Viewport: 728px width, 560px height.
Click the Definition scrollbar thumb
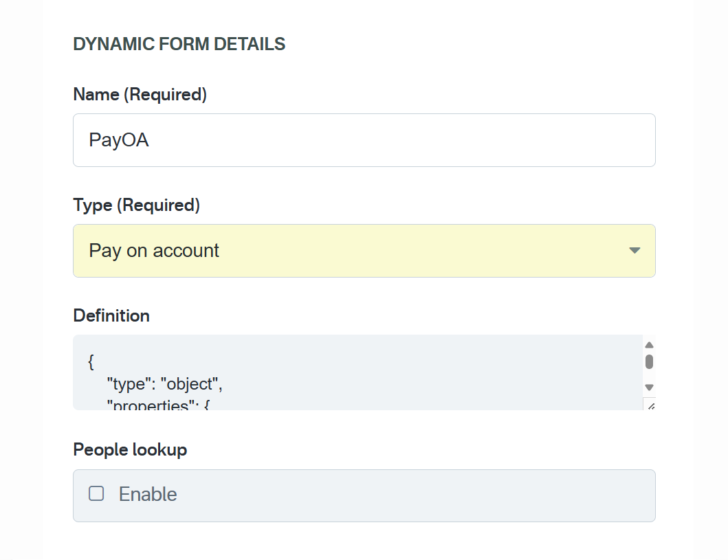(x=649, y=362)
